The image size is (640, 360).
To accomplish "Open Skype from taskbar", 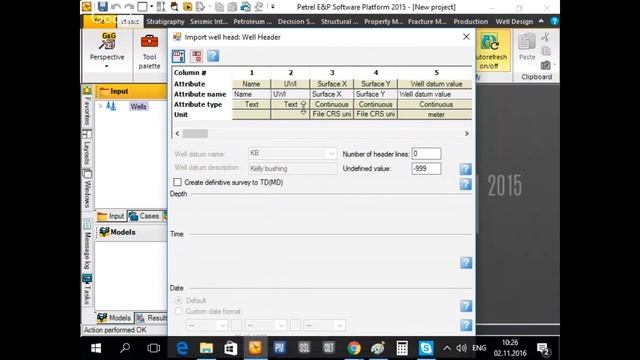I will pyautogui.click(x=426, y=348).
